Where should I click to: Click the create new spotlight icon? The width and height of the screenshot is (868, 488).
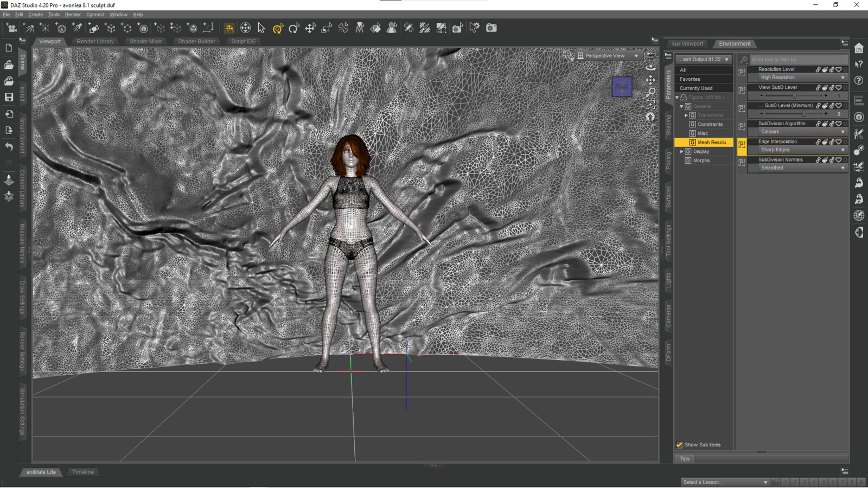pyautogui.click(x=77, y=28)
